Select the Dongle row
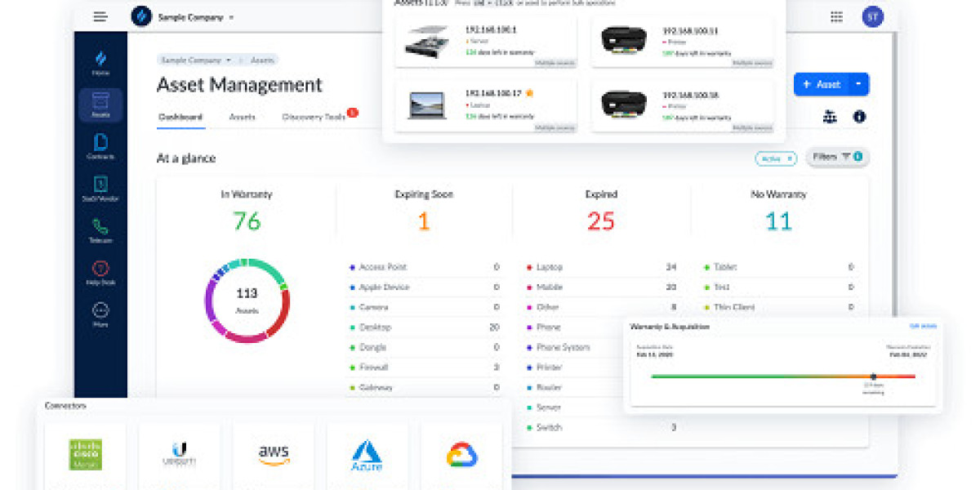The width and height of the screenshot is (980, 490). pos(425,348)
